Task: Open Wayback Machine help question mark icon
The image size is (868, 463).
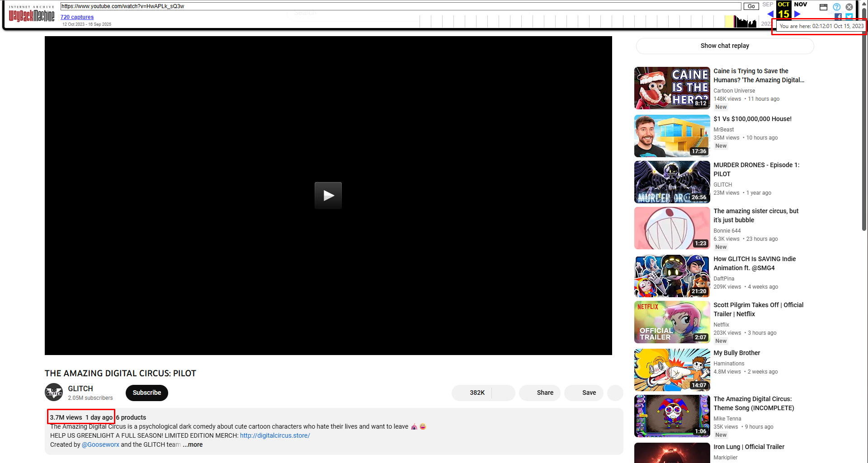Action: (x=837, y=7)
